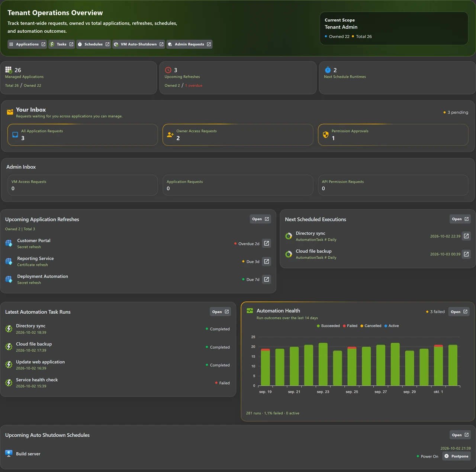
Task: Open the Cloud file backup schedule link icon
Action: pyautogui.click(x=466, y=254)
